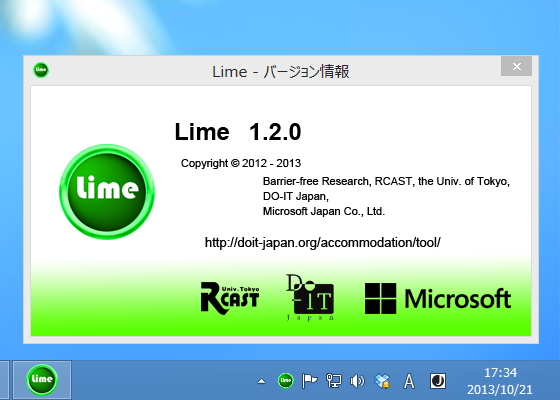
Task: Toggle the IME input mode 'A' indicator
Action: coord(409,381)
